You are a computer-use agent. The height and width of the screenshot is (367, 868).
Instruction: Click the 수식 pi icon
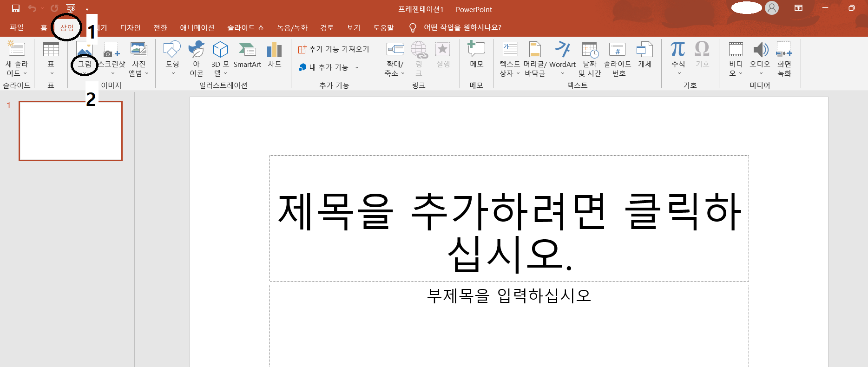pos(678,49)
